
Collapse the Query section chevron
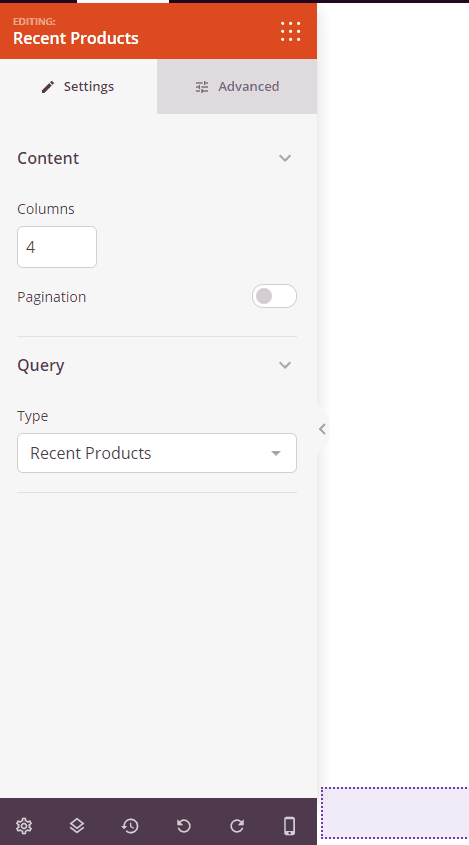(285, 365)
